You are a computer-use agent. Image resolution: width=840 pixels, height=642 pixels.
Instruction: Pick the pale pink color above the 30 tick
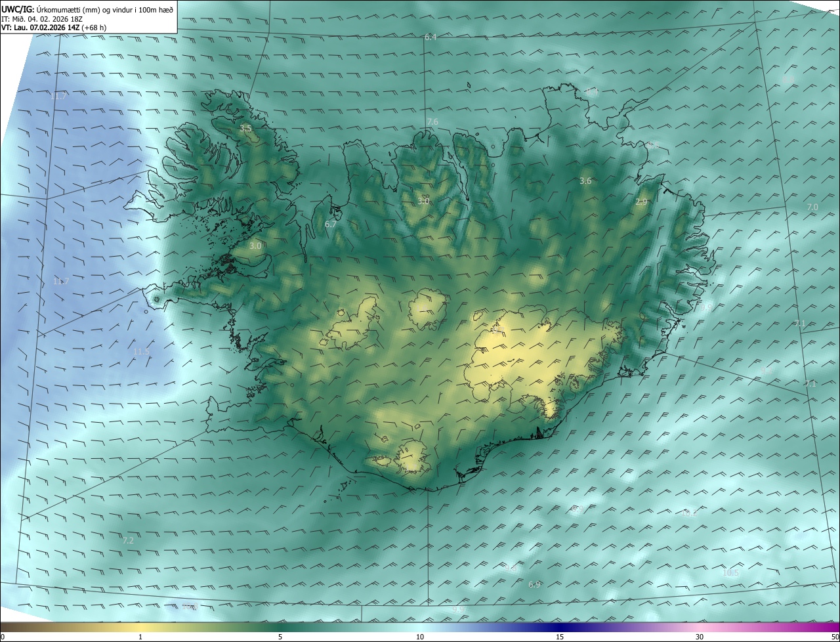tap(700, 626)
